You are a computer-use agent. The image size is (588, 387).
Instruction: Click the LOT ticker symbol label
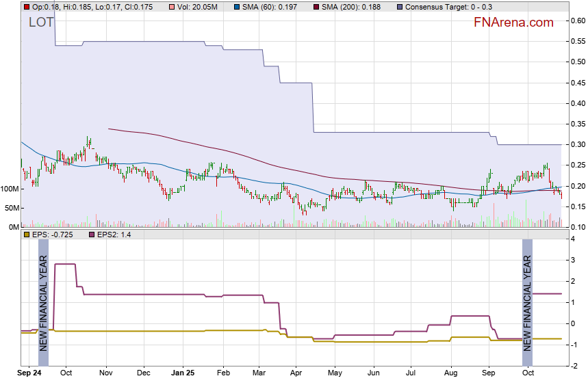click(x=40, y=23)
